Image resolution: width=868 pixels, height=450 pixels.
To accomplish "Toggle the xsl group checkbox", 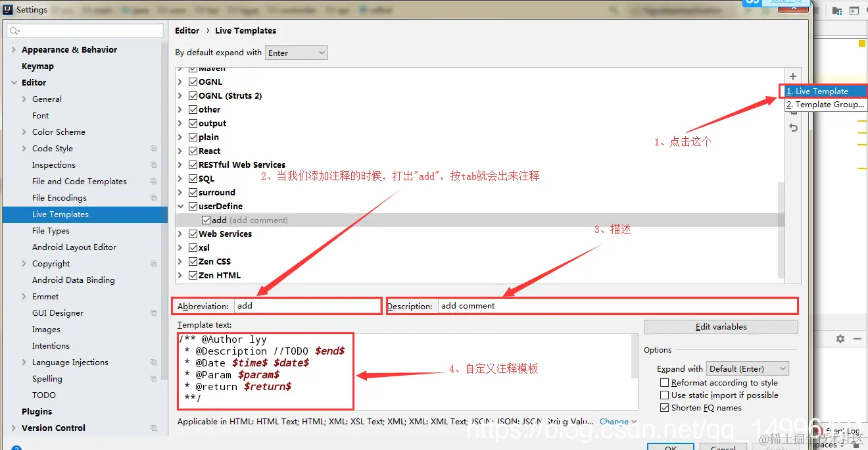I will (193, 248).
